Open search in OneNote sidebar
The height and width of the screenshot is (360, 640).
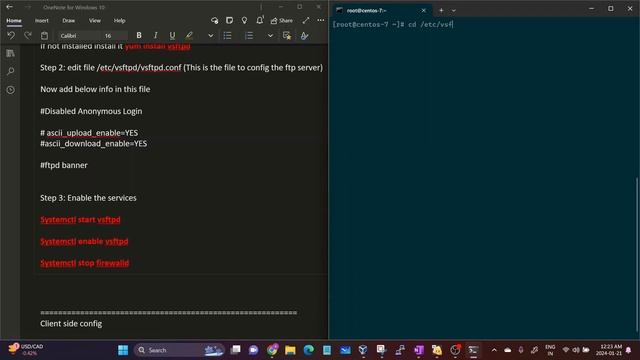coord(11,71)
